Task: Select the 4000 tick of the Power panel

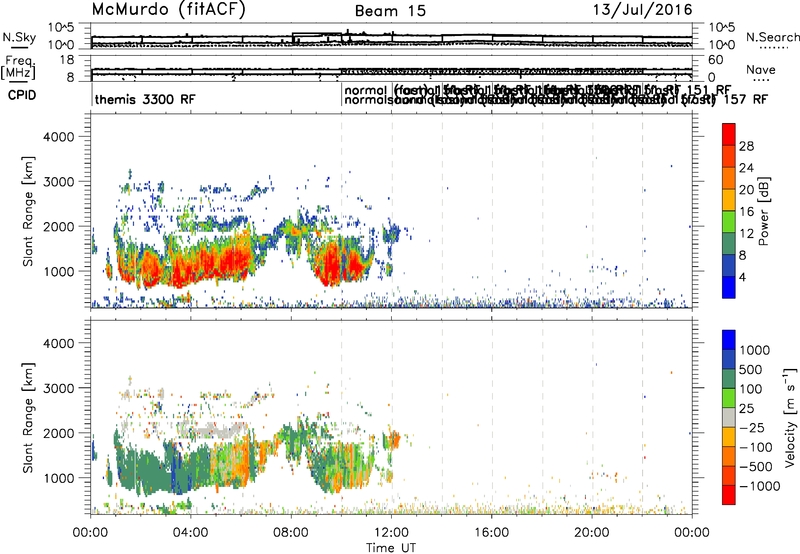Action: (58, 137)
